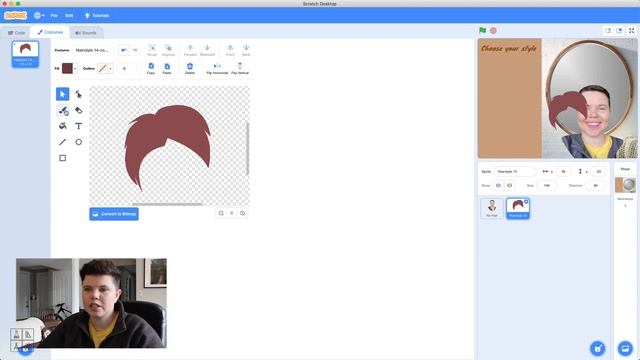Screen dimensions: 640x360
Task: Zoom out of the paint canvas
Action: coord(221,213)
